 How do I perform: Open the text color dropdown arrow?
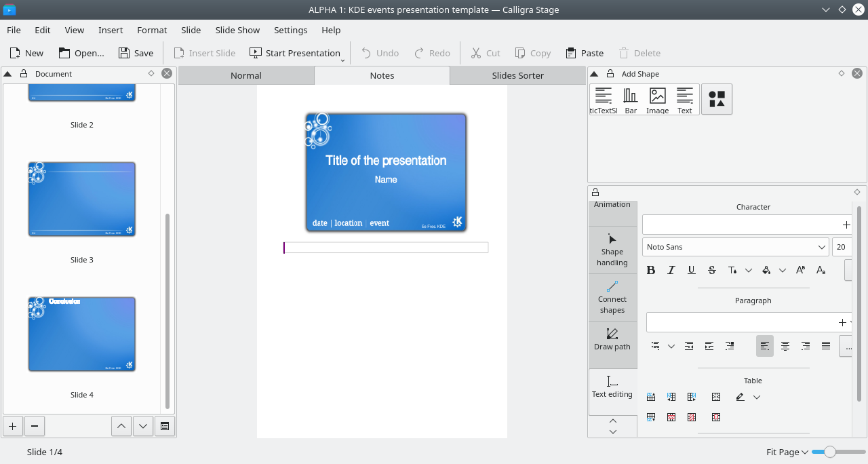tap(749, 270)
